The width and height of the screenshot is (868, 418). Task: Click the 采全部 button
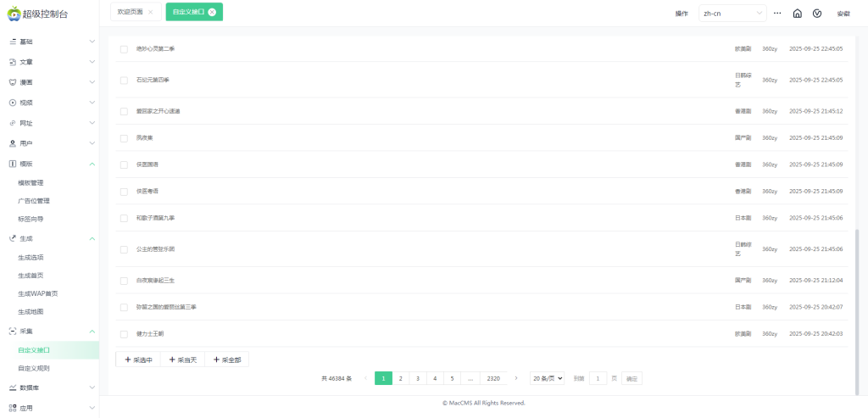[226, 359]
